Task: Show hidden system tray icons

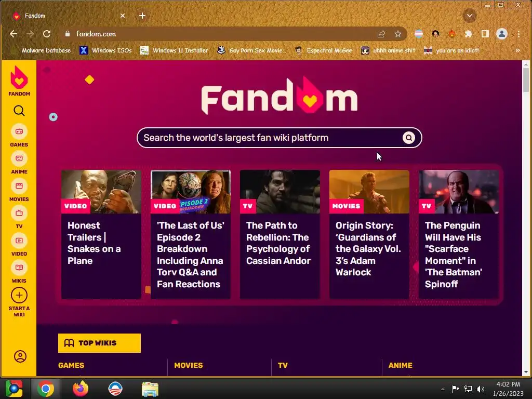Action: 443,389
